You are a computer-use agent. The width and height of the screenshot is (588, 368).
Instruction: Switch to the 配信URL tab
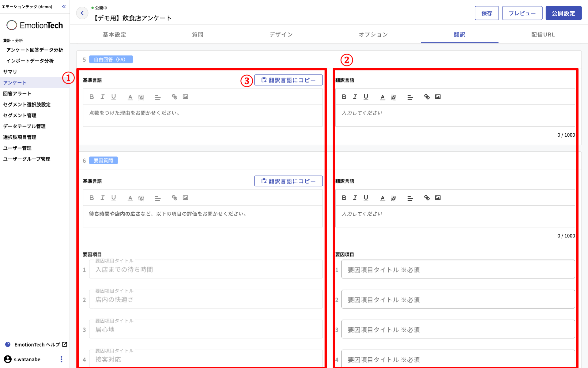pyautogui.click(x=543, y=35)
